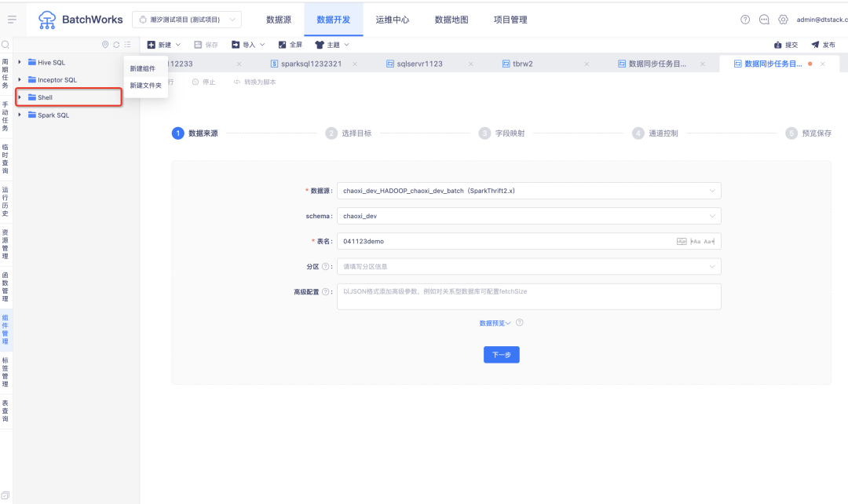Viewport: 848px width, 504px height.
Task: Click the 高级配置 JSON textarea
Action: pyautogui.click(x=529, y=296)
